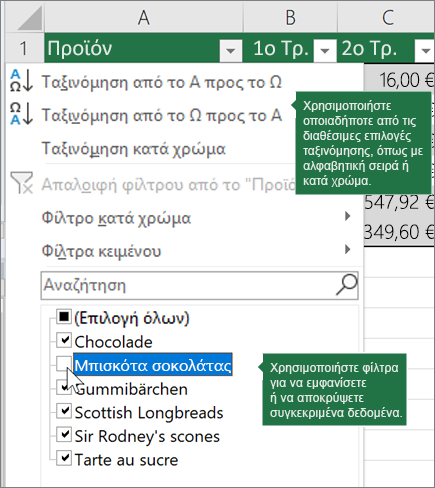Image resolution: width=435 pixels, height=488 pixels.
Task: Open Φίλτρα κειμένου menu entry
Action: [101, 251]
